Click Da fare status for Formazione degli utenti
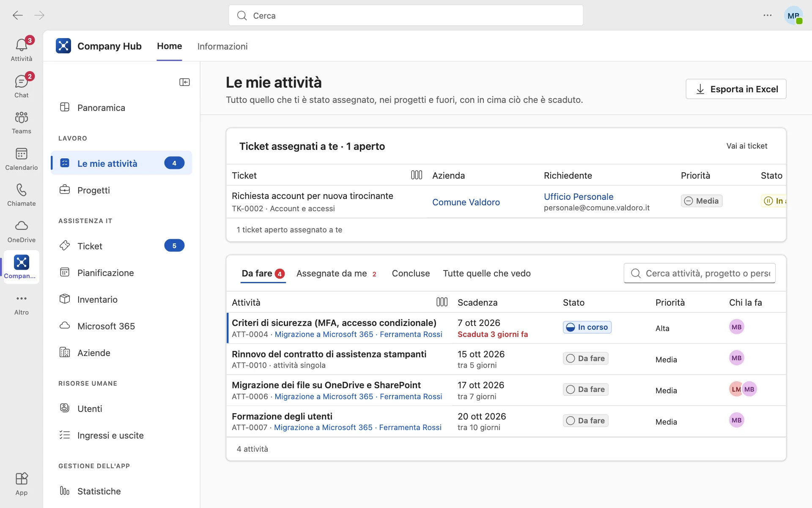Viewport: 812px width, 508px height. 585,420
